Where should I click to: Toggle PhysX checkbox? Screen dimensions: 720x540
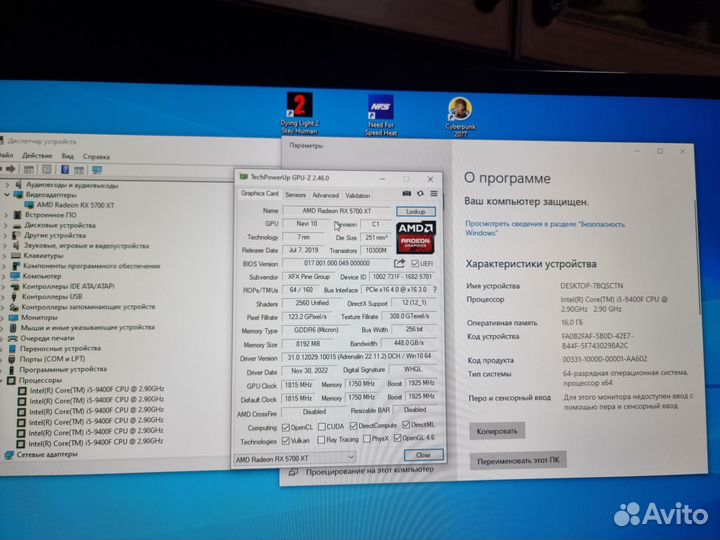[366, 439]
